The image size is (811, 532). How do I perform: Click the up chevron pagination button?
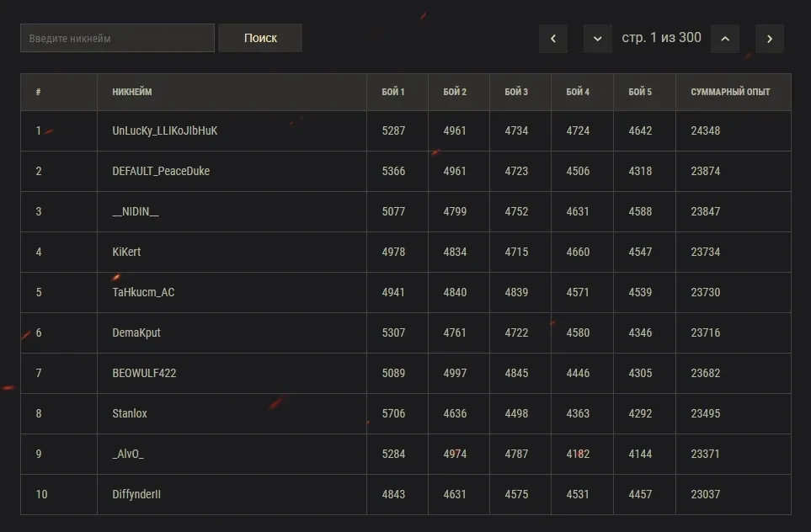(x=725, y=39)
